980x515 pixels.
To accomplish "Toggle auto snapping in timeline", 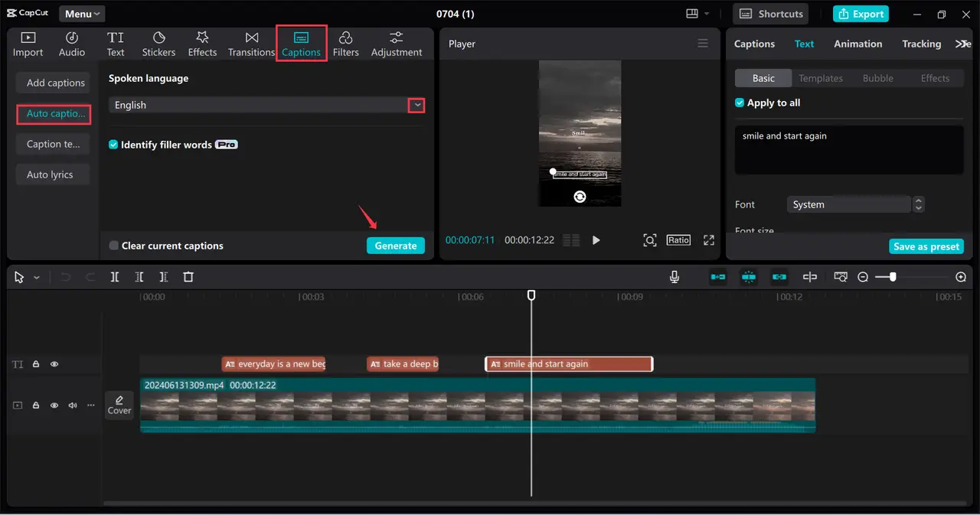I will 749,277.
